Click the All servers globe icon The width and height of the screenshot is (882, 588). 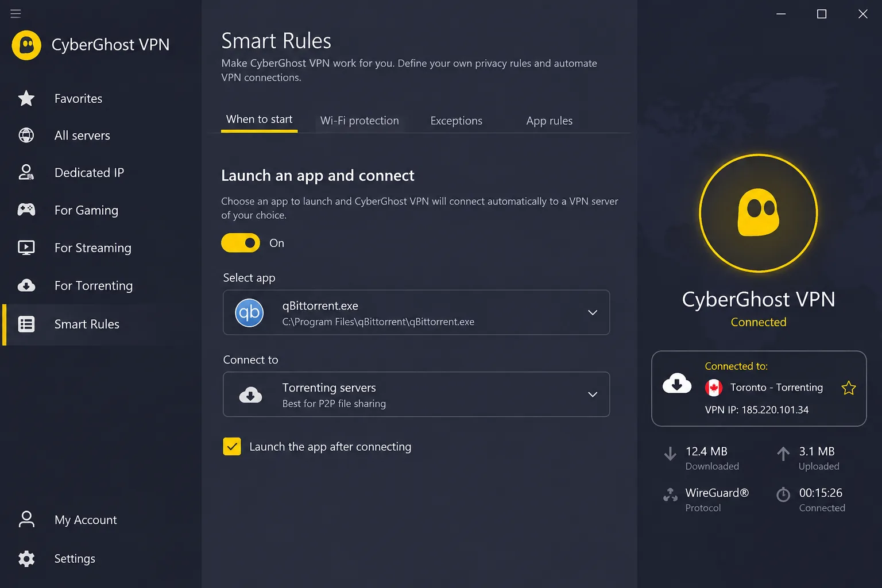pos(26,135)
